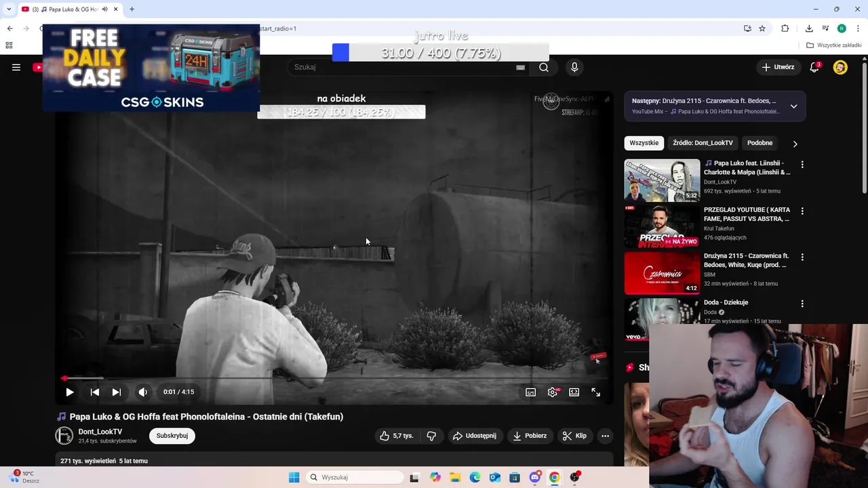Mute the video volume
This screenshot has height=488, width=868.
coord(142,392)
